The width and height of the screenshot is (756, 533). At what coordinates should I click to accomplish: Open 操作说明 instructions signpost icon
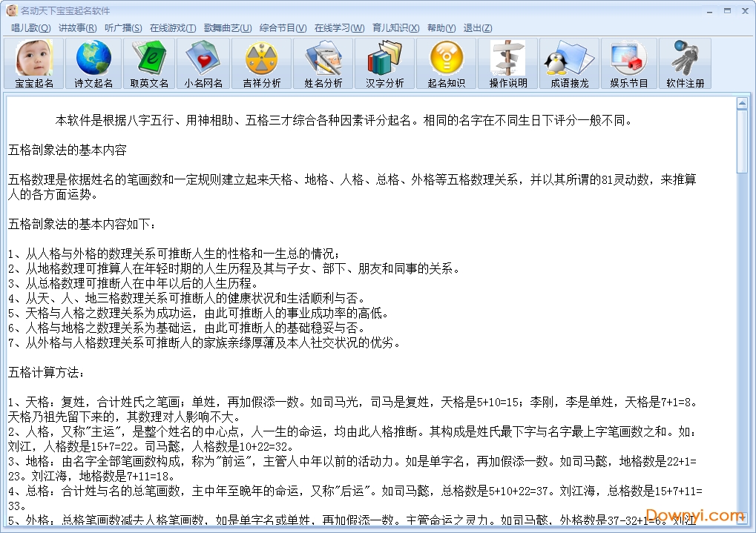click(x=507, y=64)
